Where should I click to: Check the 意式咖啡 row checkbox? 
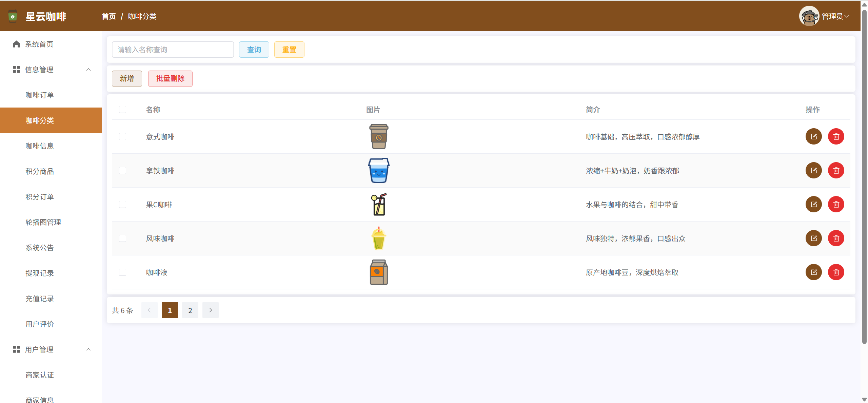click(122, 136)
